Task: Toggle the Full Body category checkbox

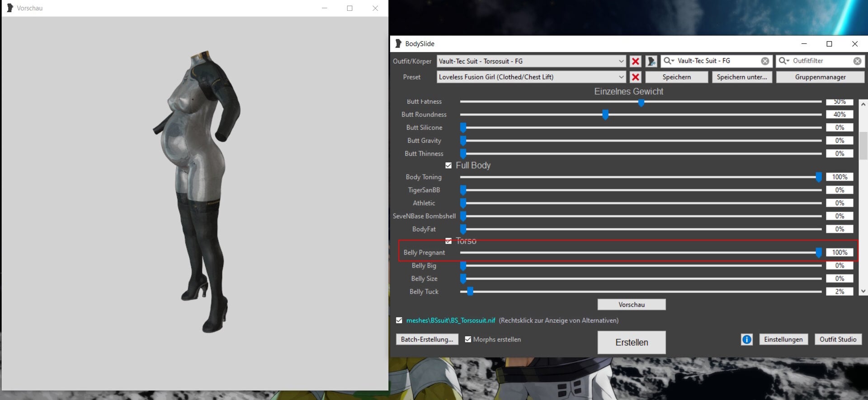Action: 448,165
